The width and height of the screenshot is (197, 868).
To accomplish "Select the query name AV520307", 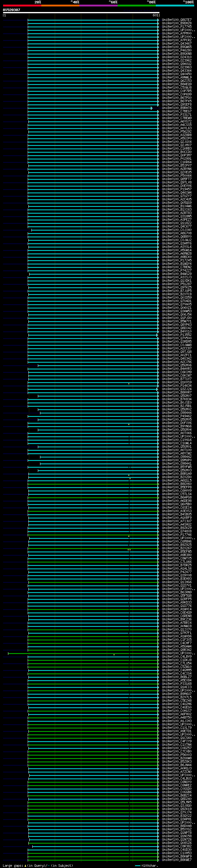I will pyautogui.click(x=11, y=10).
